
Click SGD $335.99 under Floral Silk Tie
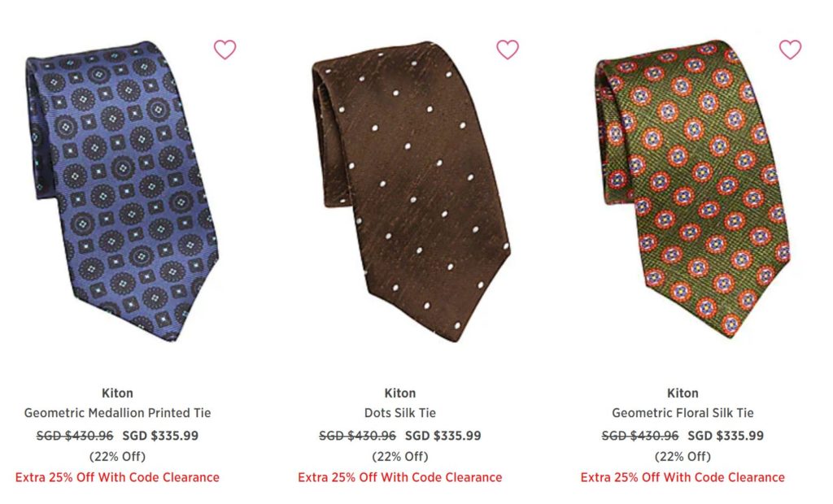click(x=726, y=436)
